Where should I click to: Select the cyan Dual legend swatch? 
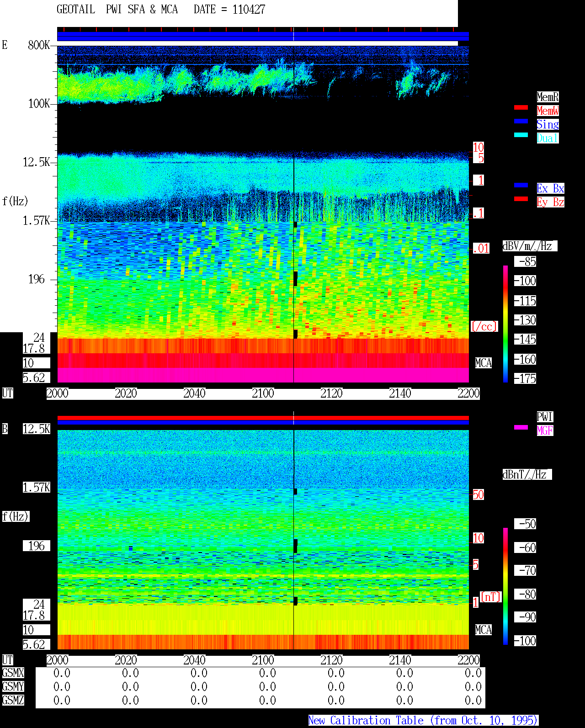pos(521,135)
